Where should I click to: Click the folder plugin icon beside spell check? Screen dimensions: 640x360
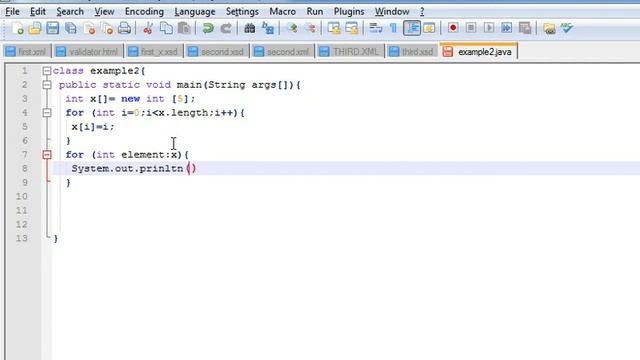549,28
